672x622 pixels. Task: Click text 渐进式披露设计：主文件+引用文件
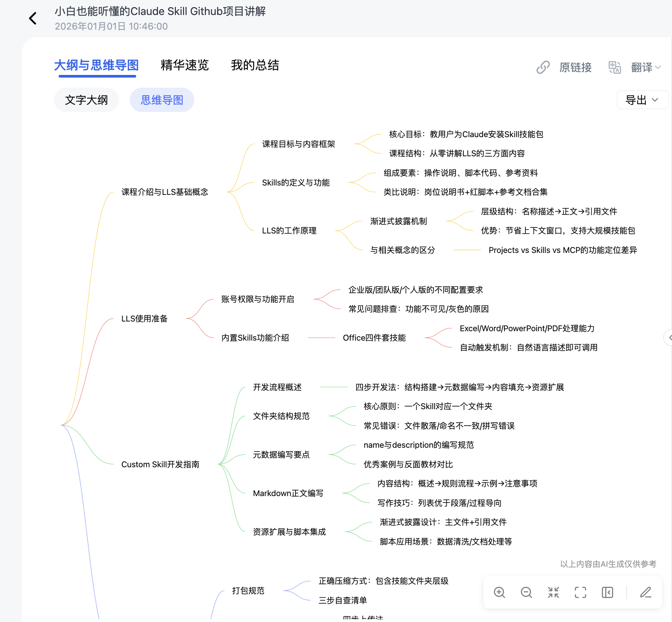[443, 522]
